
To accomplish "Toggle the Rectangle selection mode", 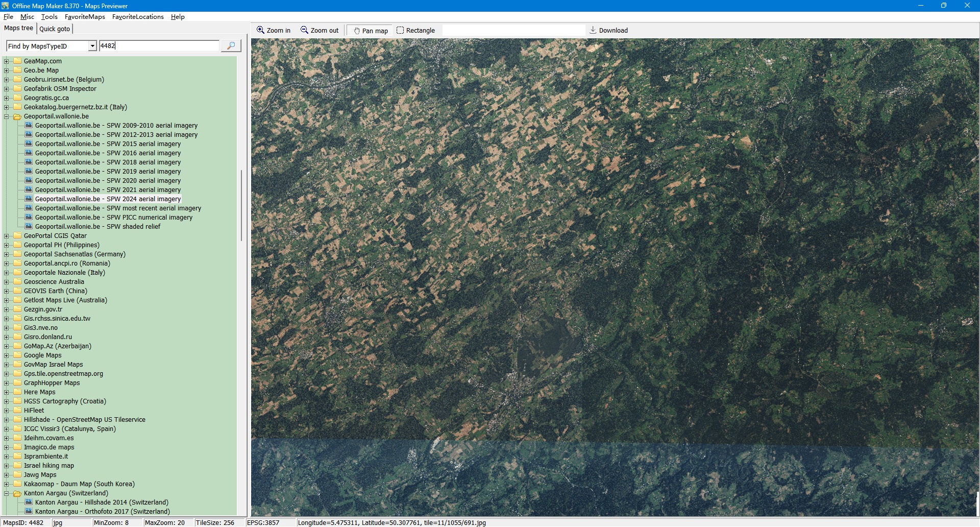I will 415,31.
